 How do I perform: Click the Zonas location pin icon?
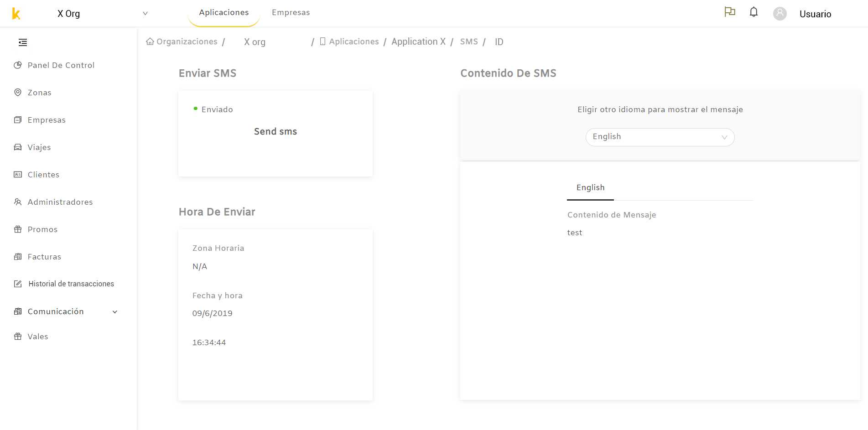point(18,93)
